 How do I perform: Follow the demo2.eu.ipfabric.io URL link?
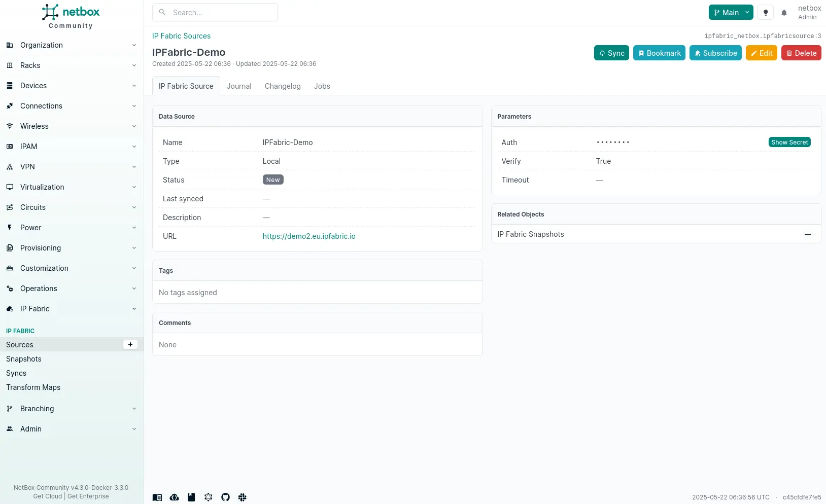click(x=309, y=236)
